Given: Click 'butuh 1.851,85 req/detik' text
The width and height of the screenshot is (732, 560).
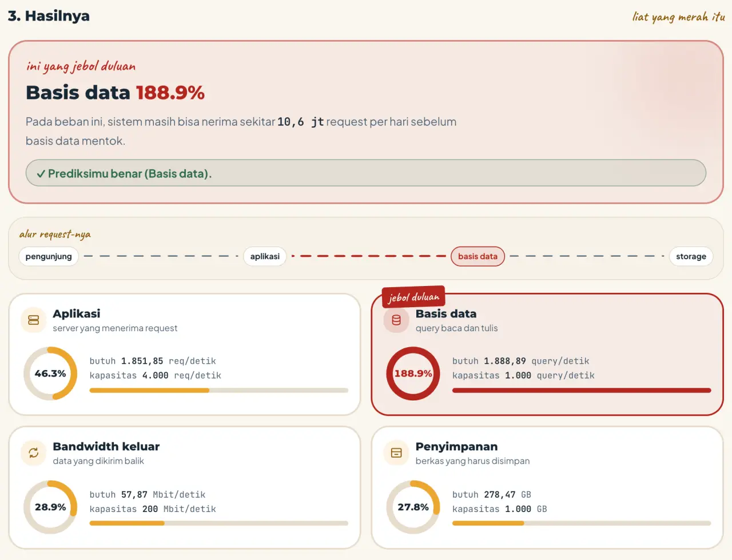Looking at the screenshot, I should 153,361.
